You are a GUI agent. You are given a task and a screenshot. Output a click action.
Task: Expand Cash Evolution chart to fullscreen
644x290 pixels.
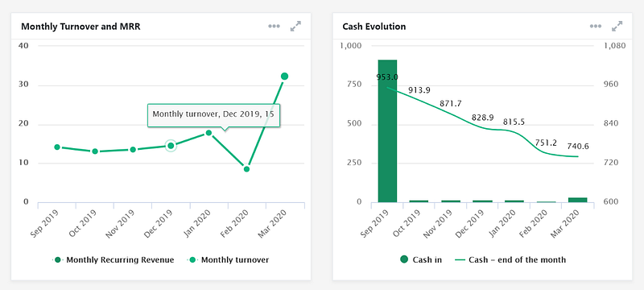617,27
